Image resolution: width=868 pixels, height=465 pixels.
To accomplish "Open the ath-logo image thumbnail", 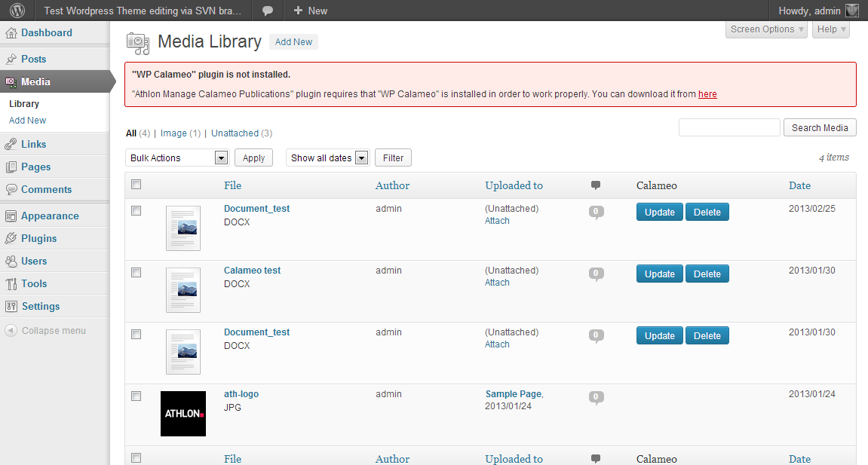I will [183, 414].
